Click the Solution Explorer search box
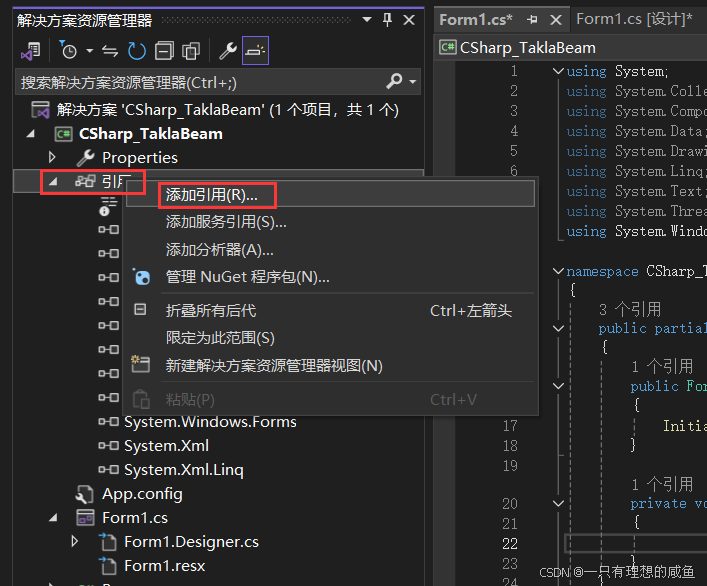 (x=198, y=82)
